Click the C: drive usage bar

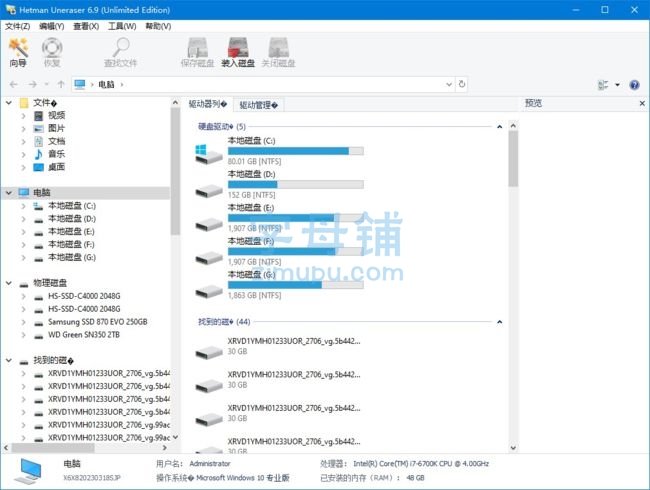click(296, 151)
